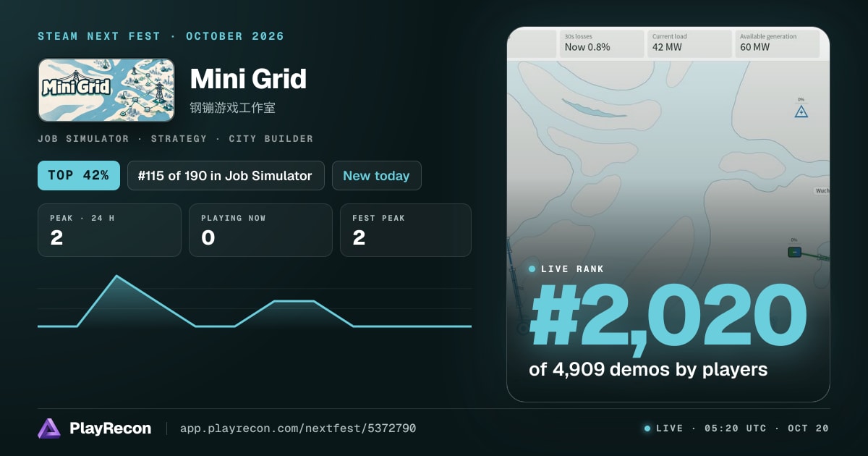Click the live status dot in footer

647,428
